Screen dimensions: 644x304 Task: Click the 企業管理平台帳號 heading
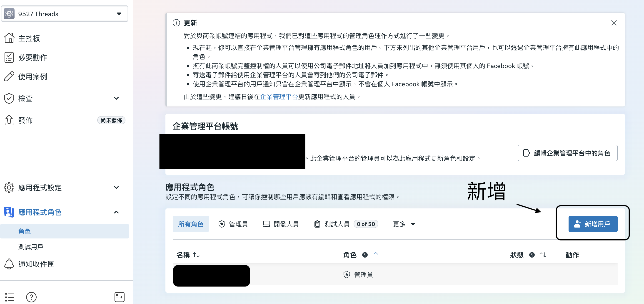click(x=205, y=126)
